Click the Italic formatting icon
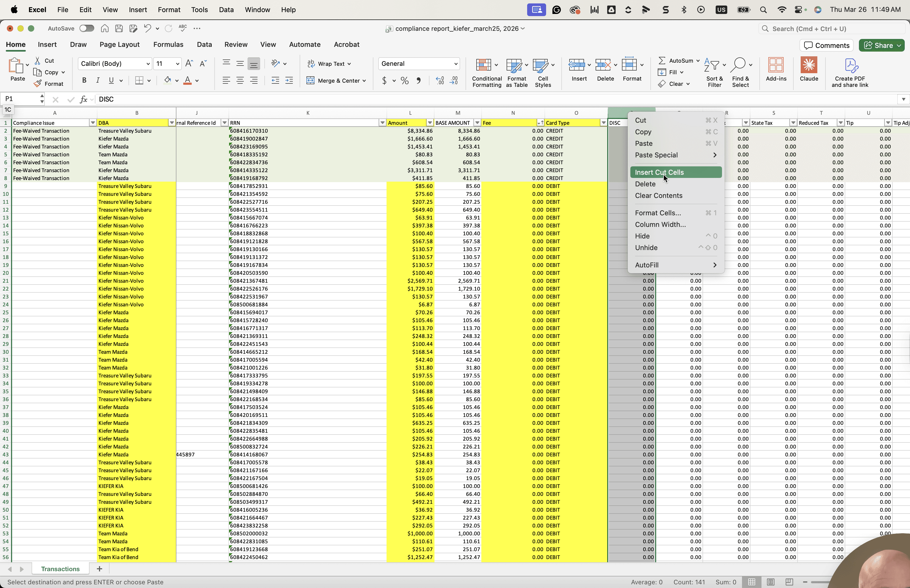 [x=98, y=81]
